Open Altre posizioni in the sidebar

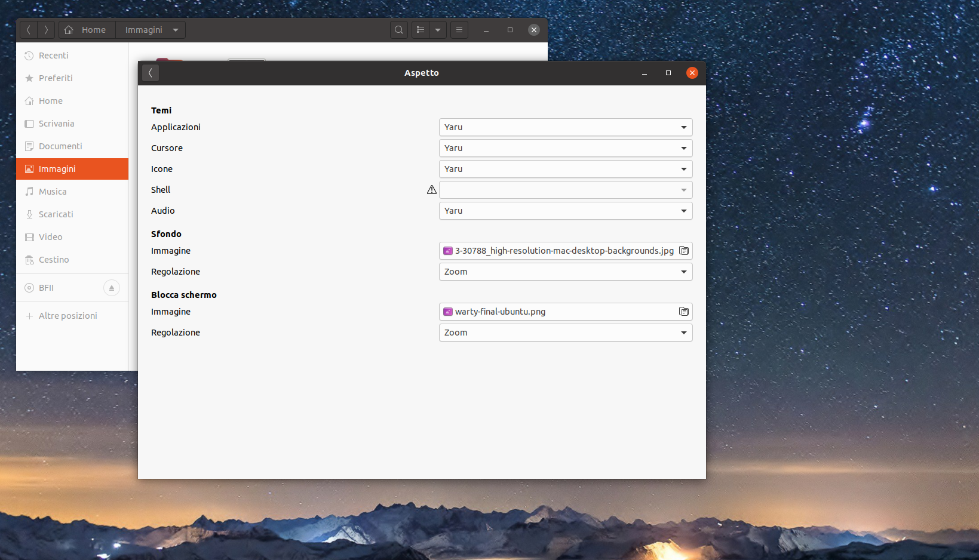(x=72, y=316)
